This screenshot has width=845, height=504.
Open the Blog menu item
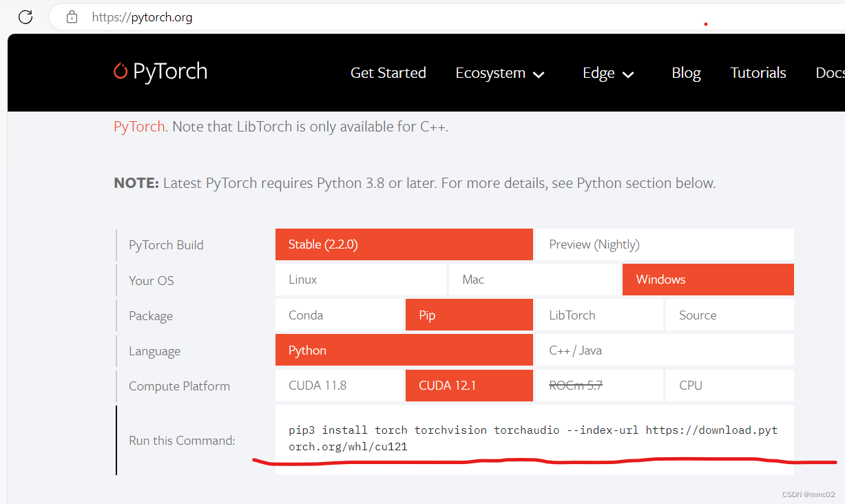[x=685, y=72]
